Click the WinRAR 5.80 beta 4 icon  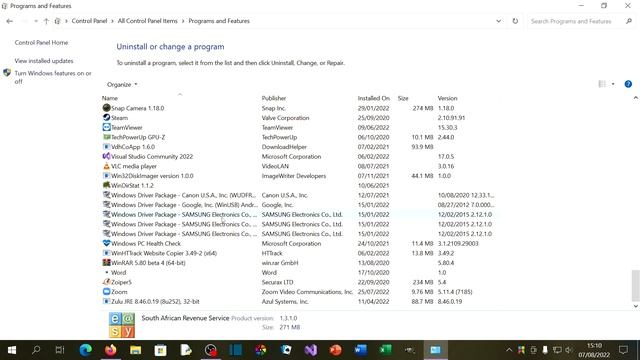(107, 262)
